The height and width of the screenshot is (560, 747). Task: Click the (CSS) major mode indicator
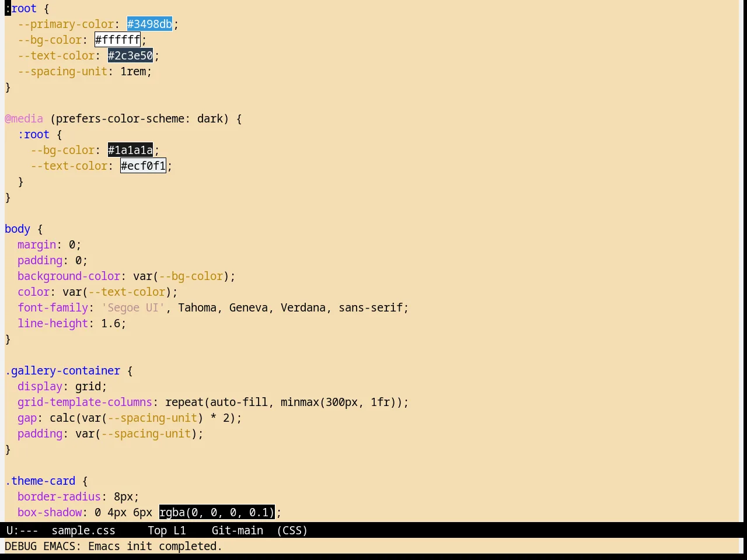(292, 530)
